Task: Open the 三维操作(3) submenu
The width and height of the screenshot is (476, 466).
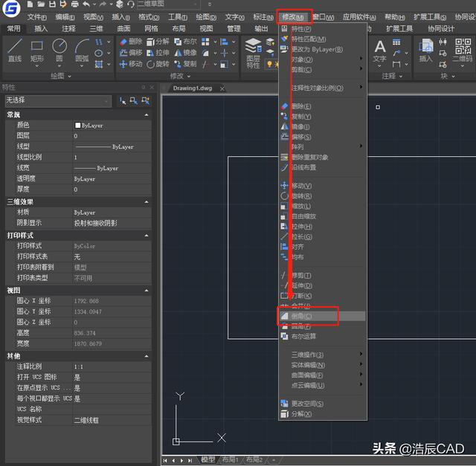Action: (x=322, y=355)
